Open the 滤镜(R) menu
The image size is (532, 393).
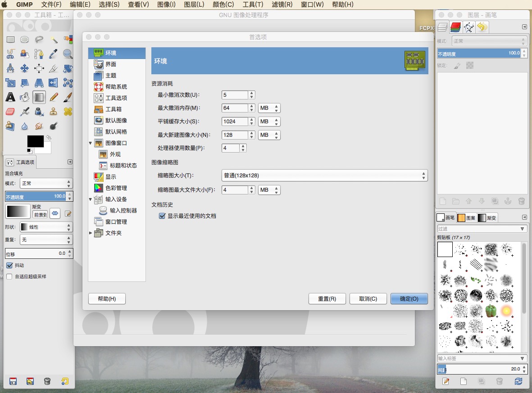tap(282, 5)
